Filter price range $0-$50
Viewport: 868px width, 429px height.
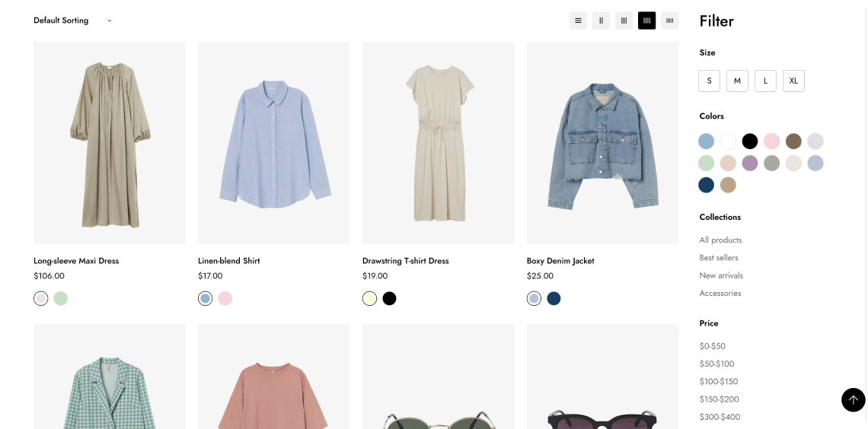(x=712, y=346)
